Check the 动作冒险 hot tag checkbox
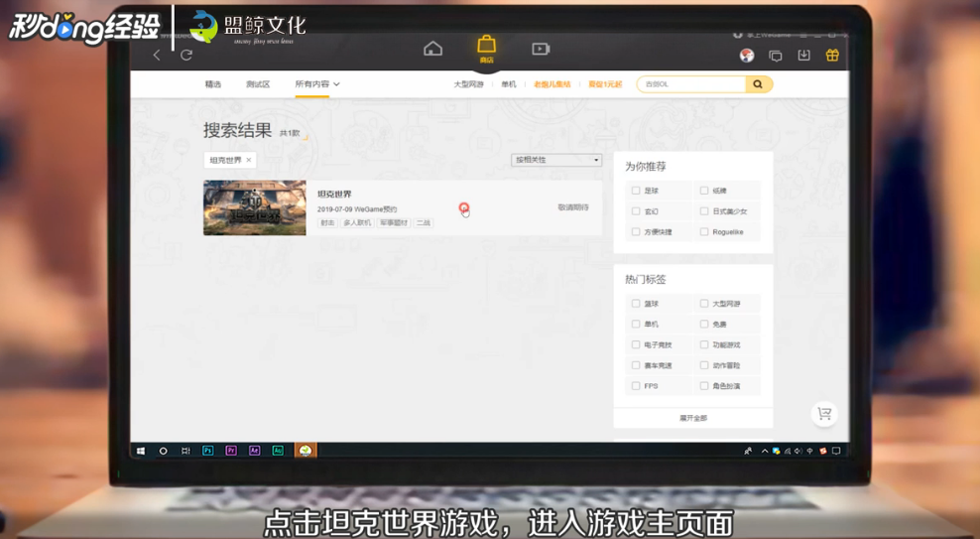Screen dimensions: 980x539 click(x=703, y=365)
